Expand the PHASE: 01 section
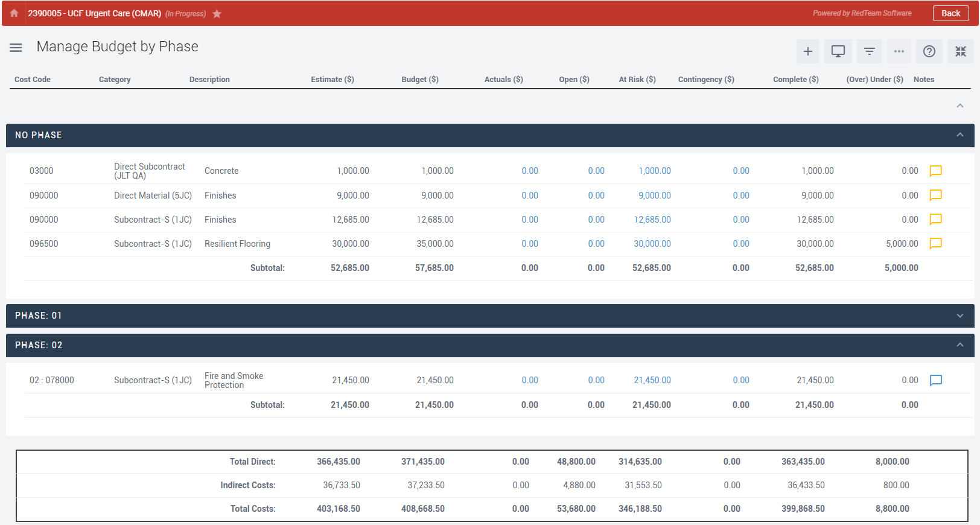 959,316
